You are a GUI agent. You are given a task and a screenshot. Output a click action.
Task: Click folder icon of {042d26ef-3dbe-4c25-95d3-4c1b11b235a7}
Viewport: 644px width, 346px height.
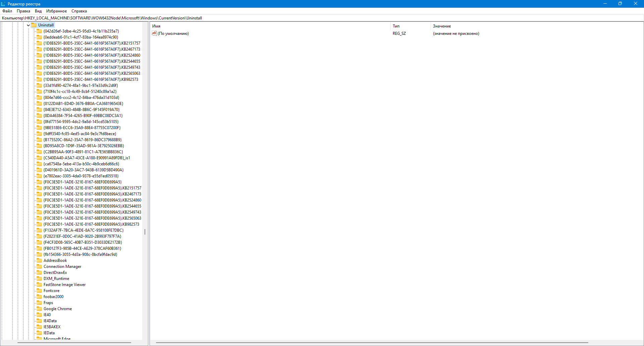[x=39, y=31]
